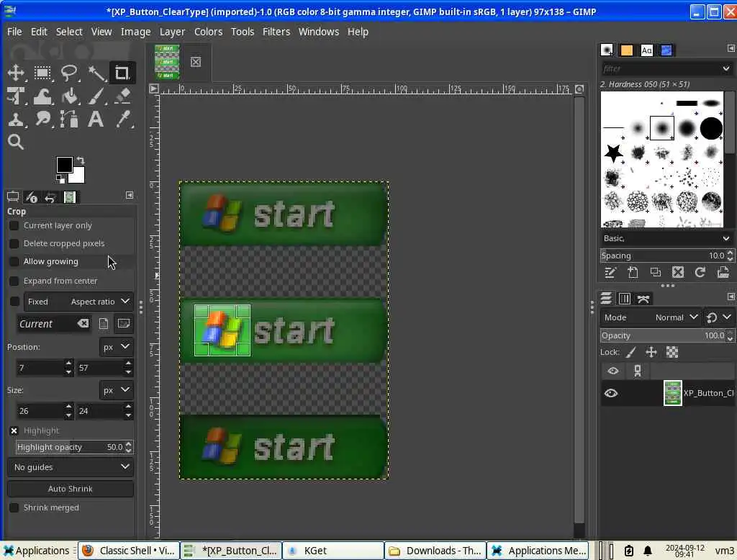Set crop orientation to landscape

pos(124,323)
